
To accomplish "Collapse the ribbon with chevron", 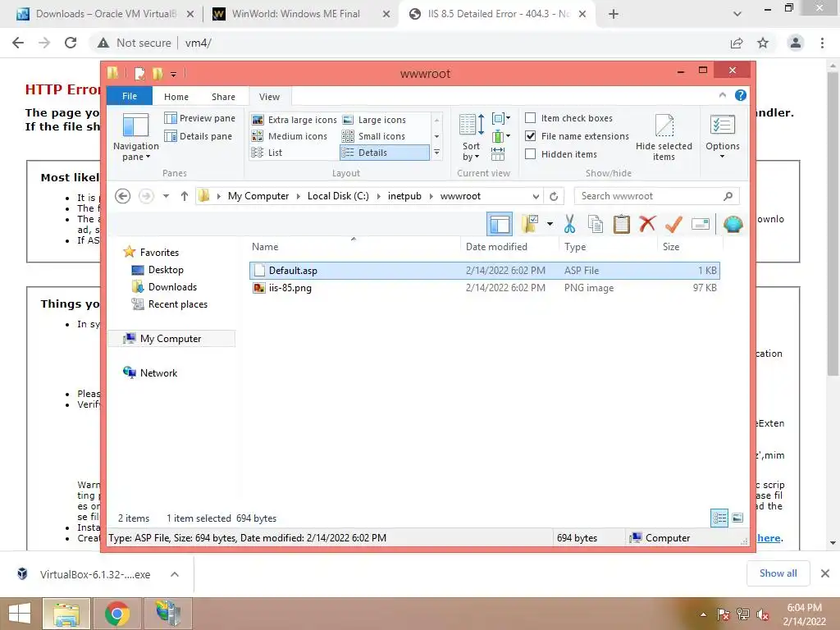I will click(x=722, y=95).
